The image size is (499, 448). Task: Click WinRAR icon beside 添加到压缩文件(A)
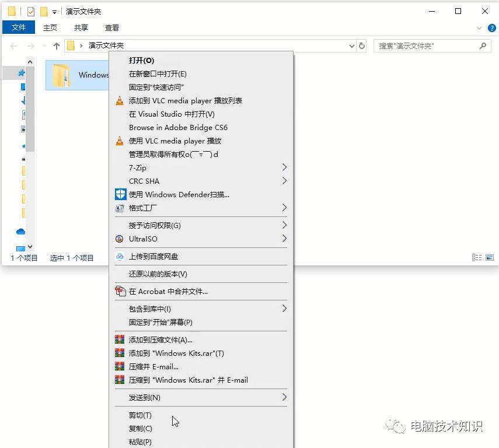pyautogui.click(x=120, y=340)
